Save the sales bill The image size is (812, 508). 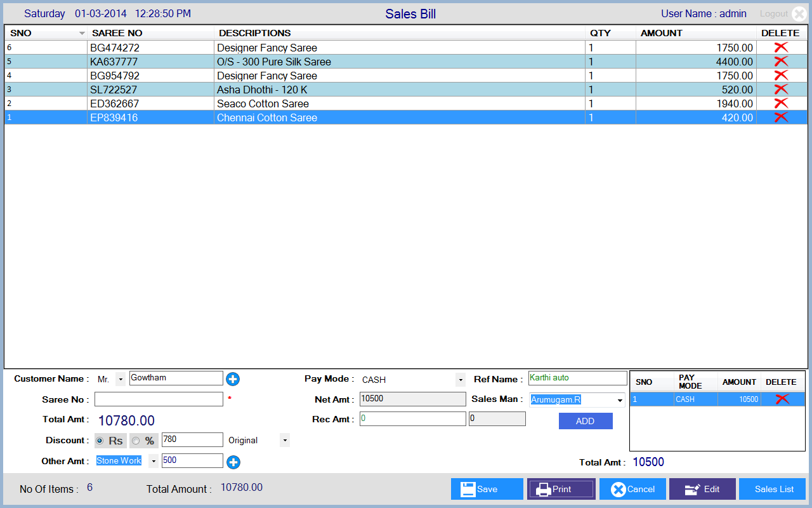pyautogui.click(x=487, y=489)
